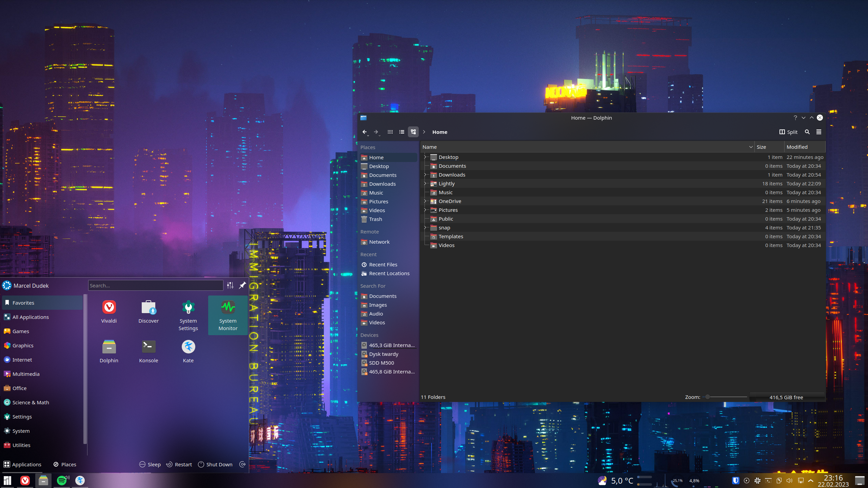
Task: Switch Dolphin to Compact view mode
Action: click(402, 132)
